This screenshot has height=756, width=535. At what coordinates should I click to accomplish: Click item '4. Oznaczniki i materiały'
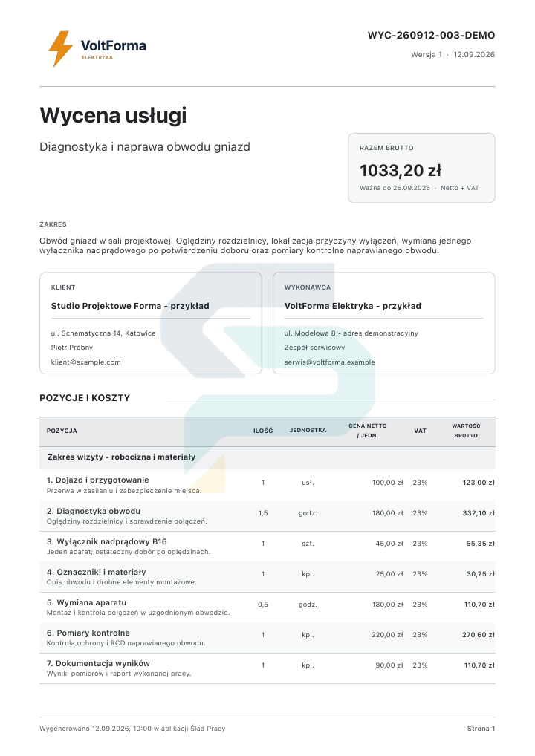point(96,572)
